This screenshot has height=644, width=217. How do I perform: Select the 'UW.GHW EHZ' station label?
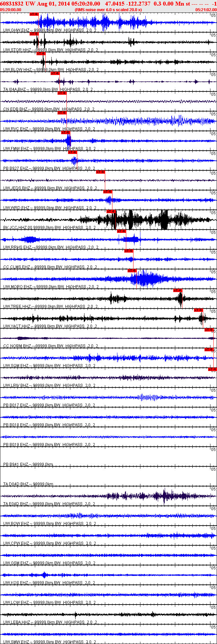[x=16, y=30]
